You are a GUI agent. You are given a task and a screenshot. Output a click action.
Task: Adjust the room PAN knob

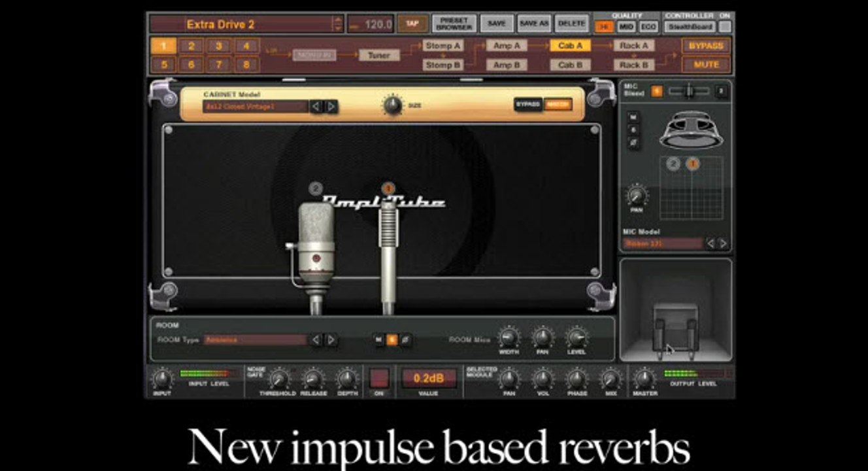click(542, 338)
